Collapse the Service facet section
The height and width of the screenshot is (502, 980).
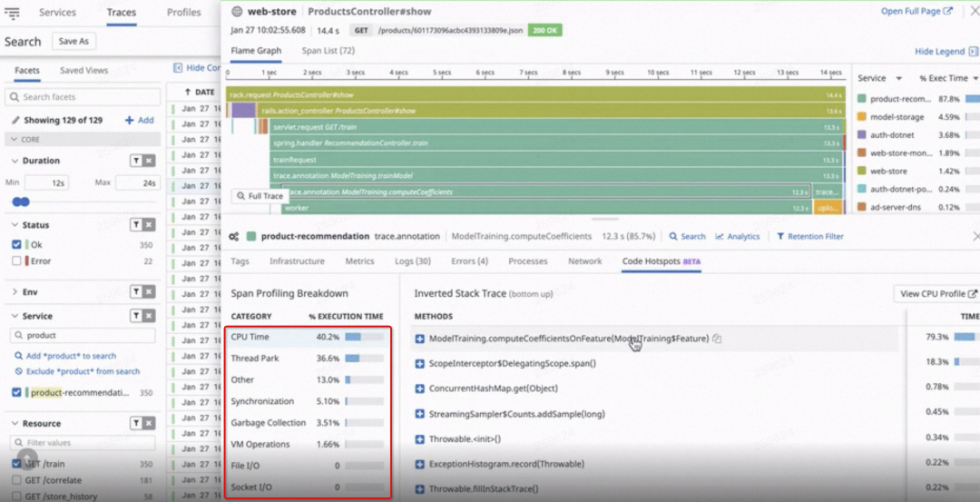[15, 316]
